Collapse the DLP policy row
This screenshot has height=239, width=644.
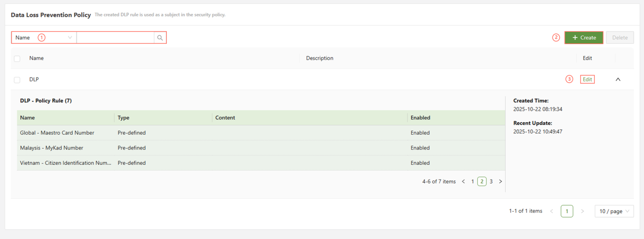coord(618,79)
